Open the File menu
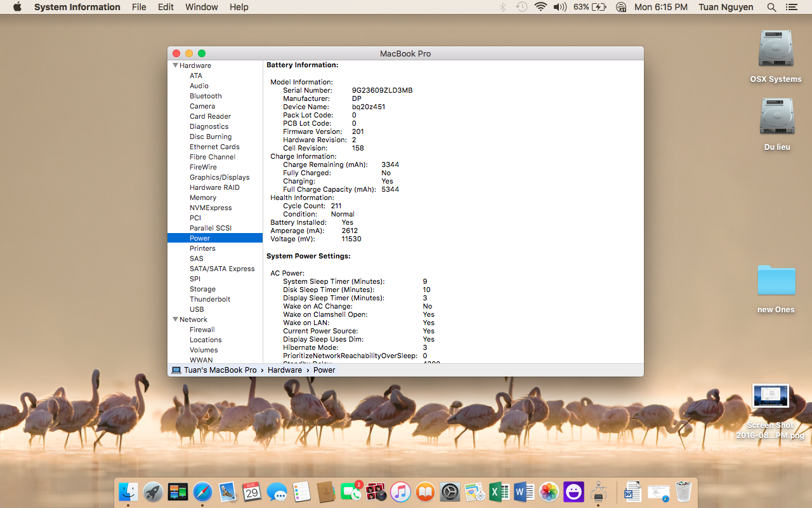 pos(139,7)
